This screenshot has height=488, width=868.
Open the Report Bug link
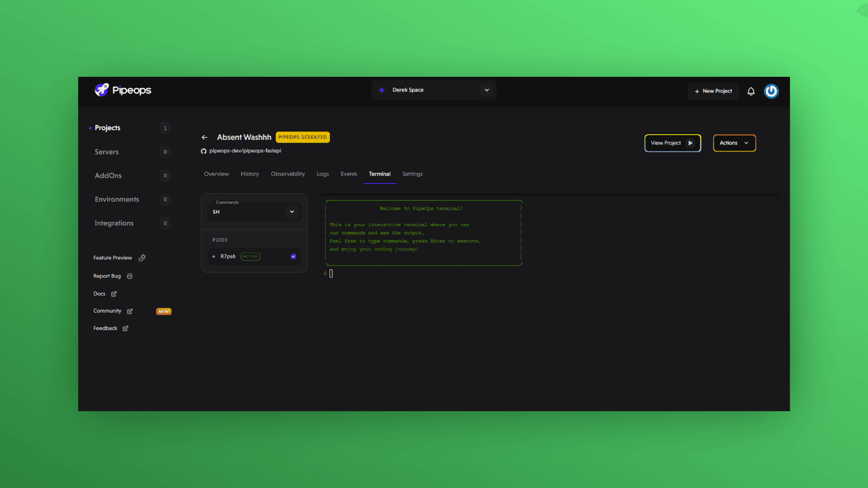click(107, 276)
